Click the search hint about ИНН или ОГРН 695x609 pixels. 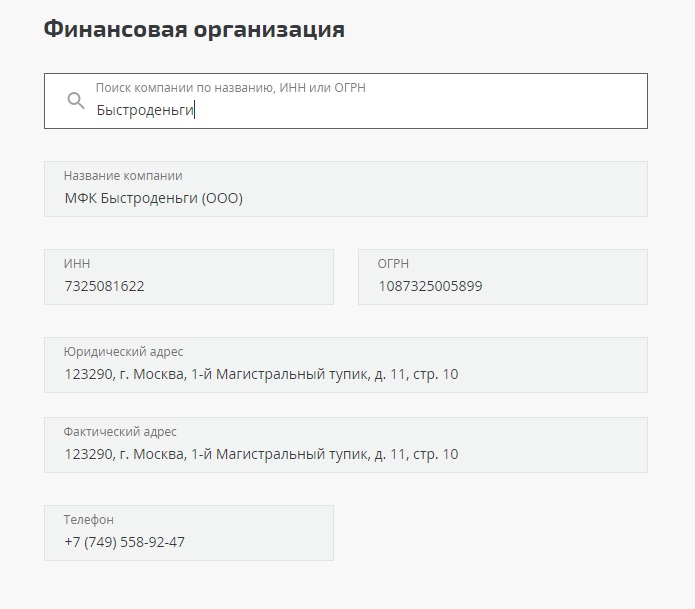point(230,88)
